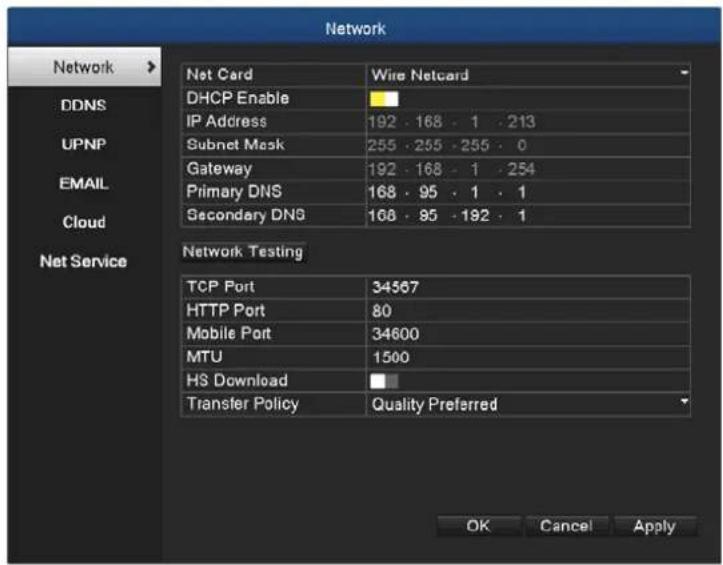Open the Net Card dropdown list
The image size is (723, 565).
(528, 75)
